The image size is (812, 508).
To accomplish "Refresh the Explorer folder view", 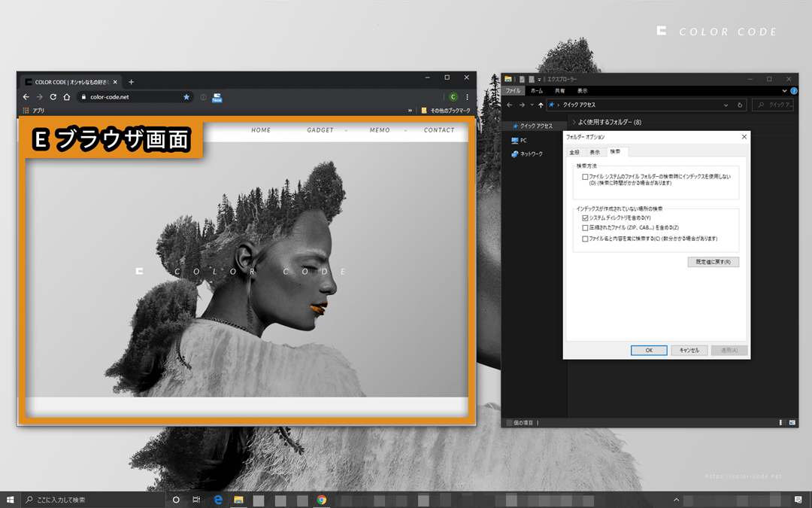I will [740, 105].
